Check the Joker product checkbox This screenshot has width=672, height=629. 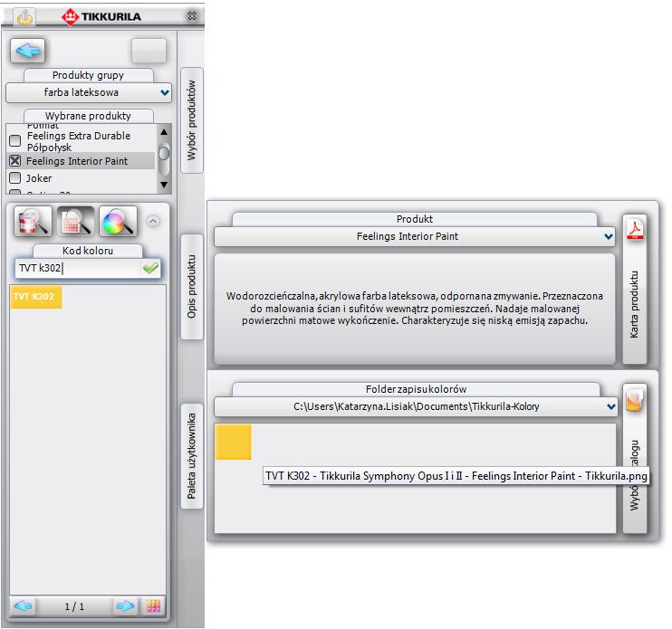[x=15, y=177]
